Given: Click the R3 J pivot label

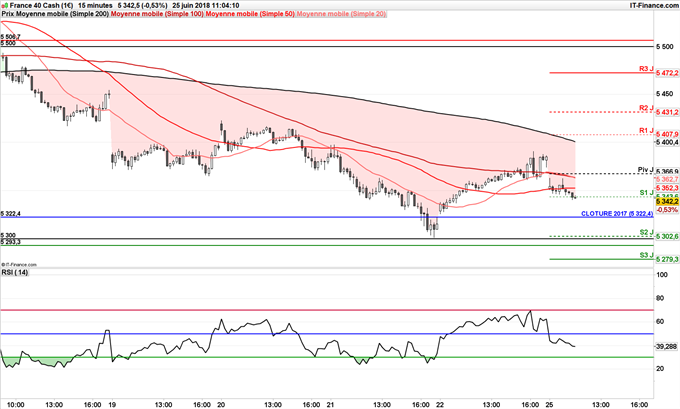Looking at the screenshot, I should click(646, 69).
